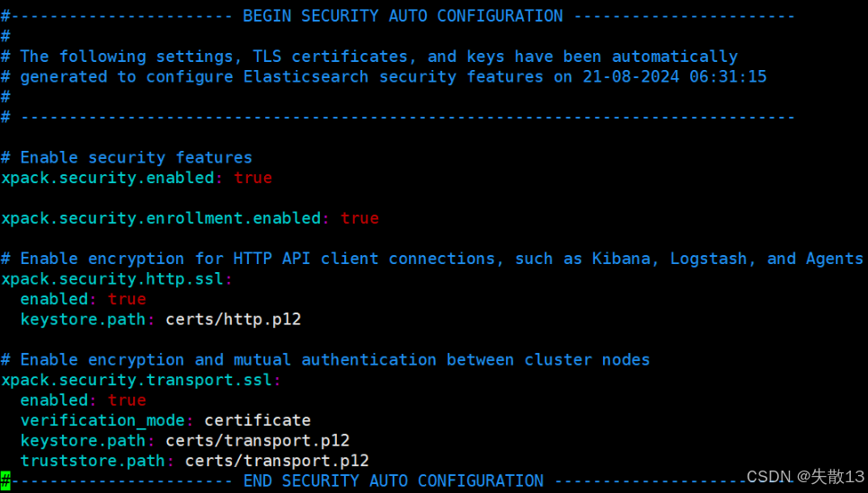Click the 'certs/transport.p12' value of truststore.path
Screen dimensions: 868x493
pyautogui.click(x=277, y=461)
